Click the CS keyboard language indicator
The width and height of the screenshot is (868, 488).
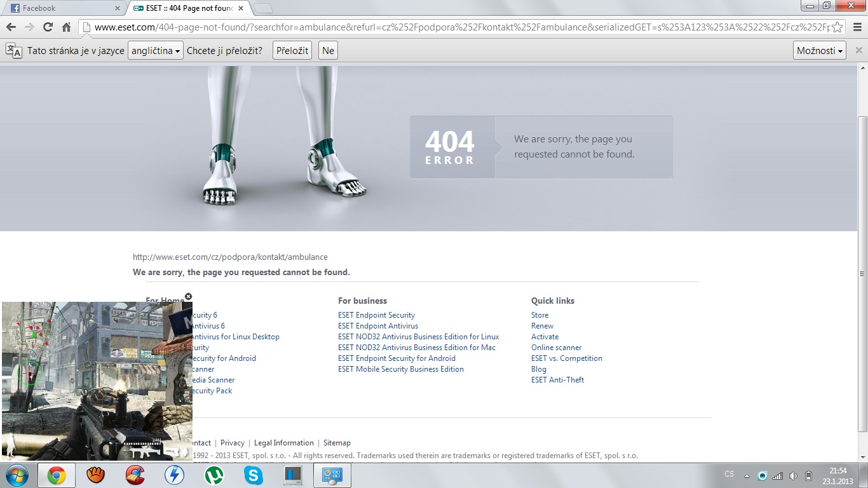[x=729, y=474]
